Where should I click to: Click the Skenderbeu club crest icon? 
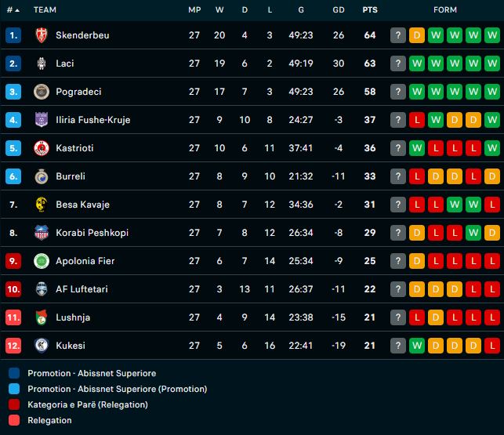[x=42, y=35]
